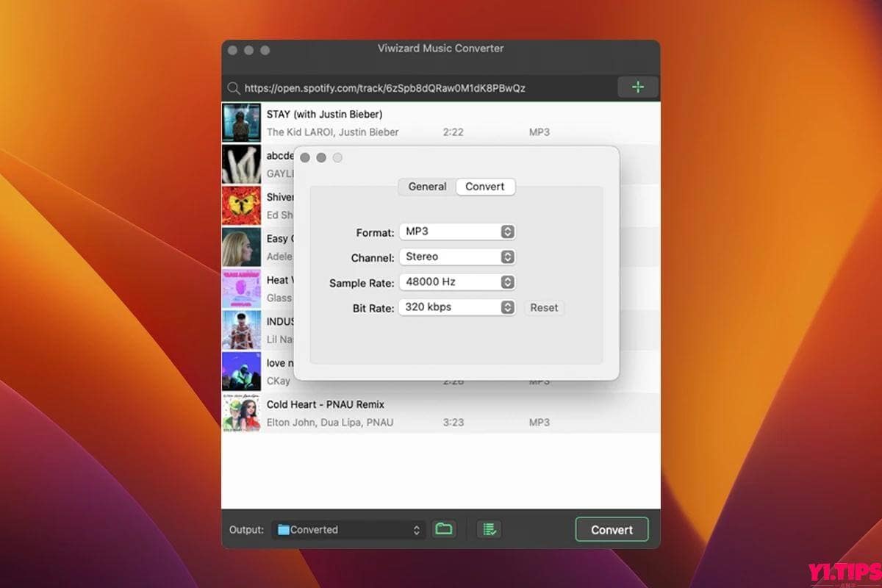882x588 pixels.
Task: Open the Sample Rate dropdown
Action: [x=457, y=282]
